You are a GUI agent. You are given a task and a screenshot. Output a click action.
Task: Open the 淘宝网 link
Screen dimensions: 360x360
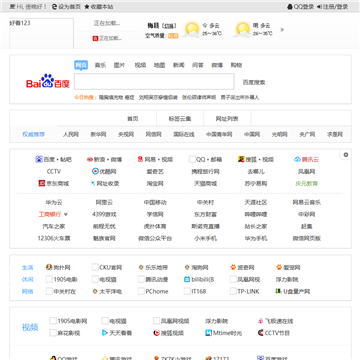(155, 183)
